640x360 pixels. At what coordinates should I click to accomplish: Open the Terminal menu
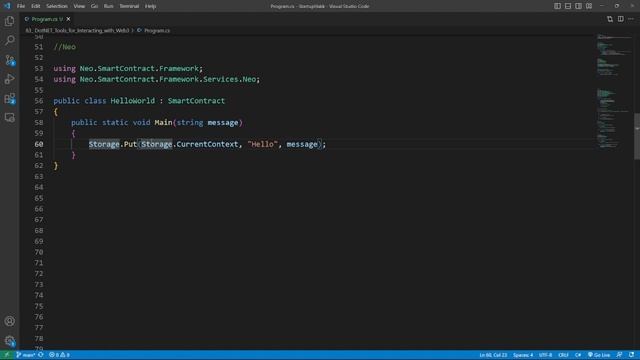[129, 6]
